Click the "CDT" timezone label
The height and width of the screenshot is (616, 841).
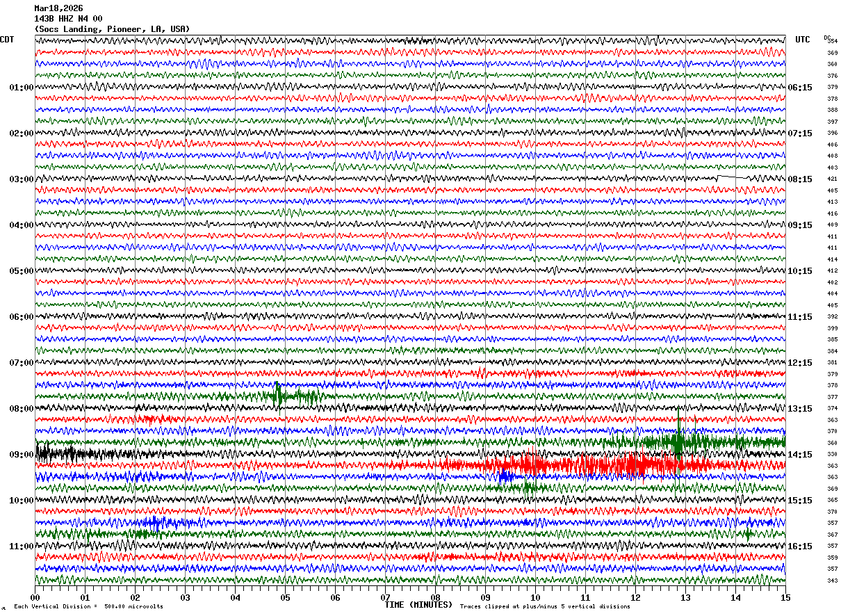click(x=7, y=40)
